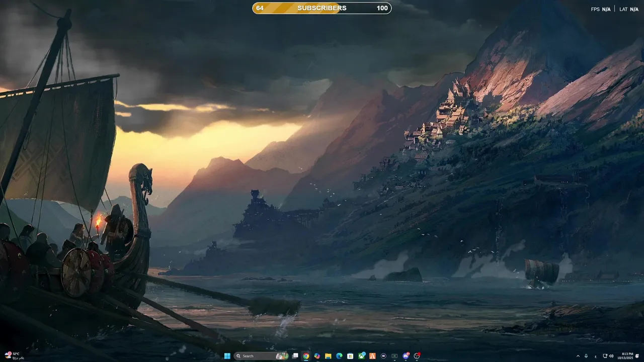Open Discord from the taskbar
This screenshot has width=644, height=362.
pyautogui.click(x=406, y=356)
